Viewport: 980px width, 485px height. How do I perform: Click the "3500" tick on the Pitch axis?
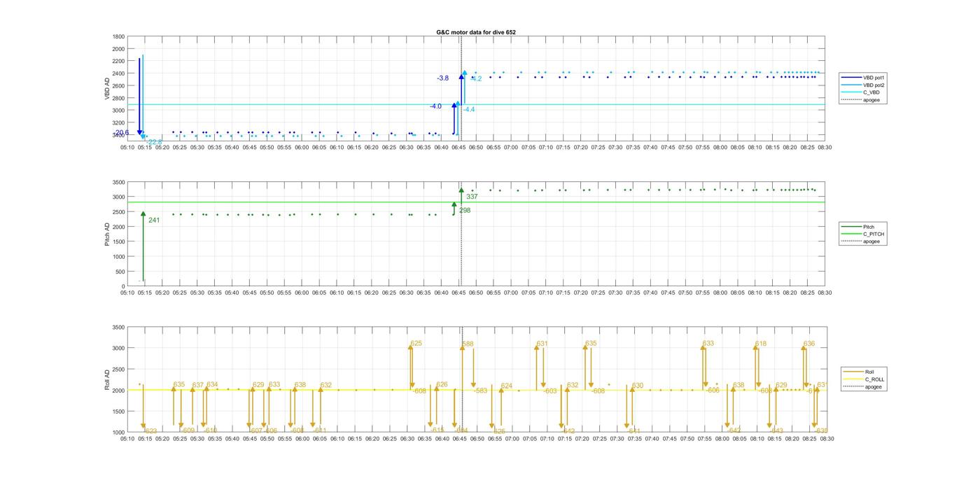coord(118,183)
